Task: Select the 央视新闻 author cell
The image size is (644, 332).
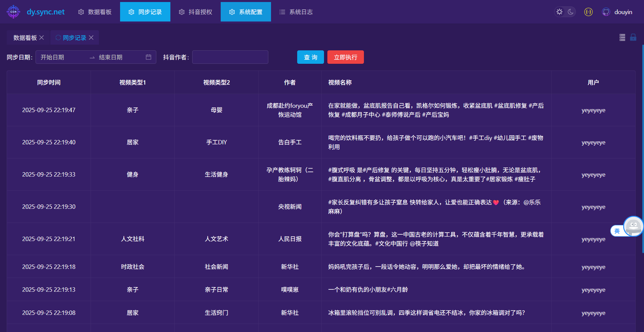Action: pos(290,207)
